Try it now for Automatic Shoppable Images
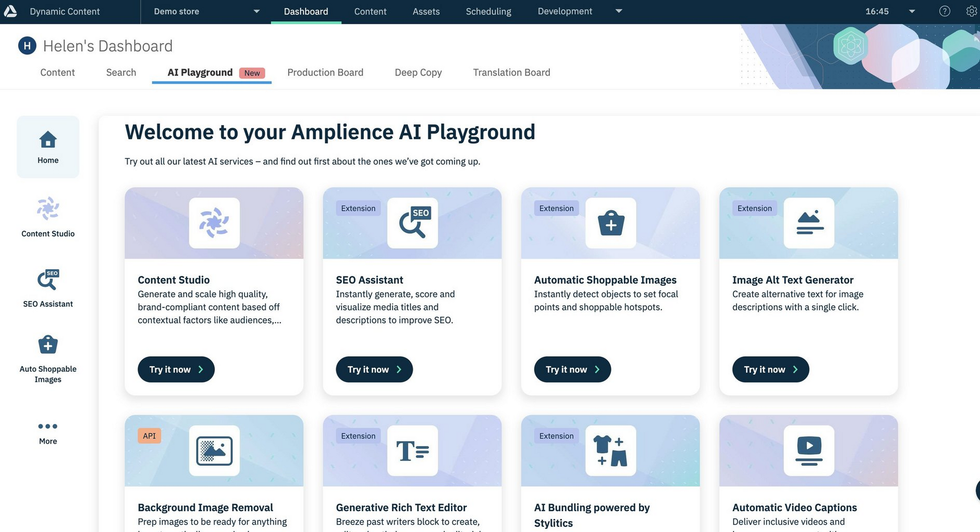The width and height of the screenshot is (980, 532). 572,369
